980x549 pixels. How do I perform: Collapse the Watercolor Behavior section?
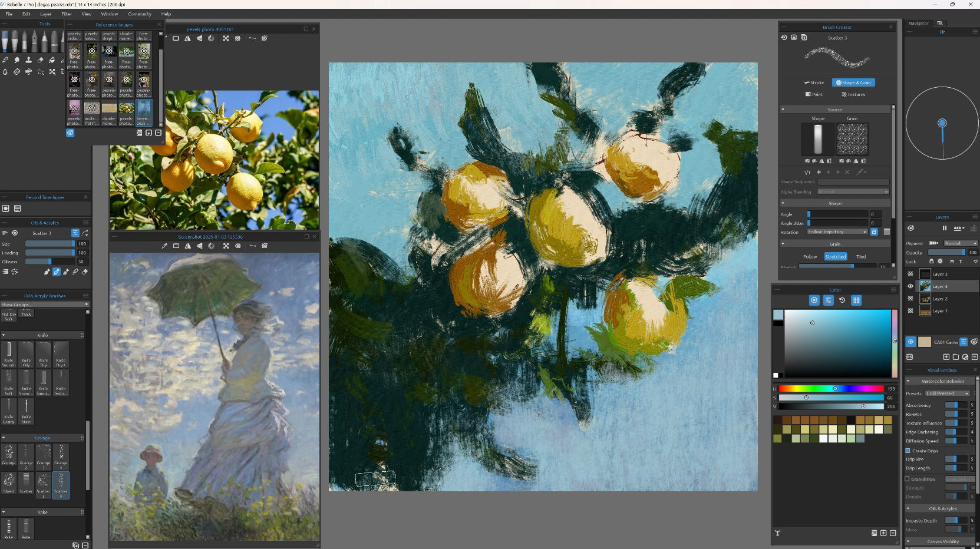coord(908,381)
